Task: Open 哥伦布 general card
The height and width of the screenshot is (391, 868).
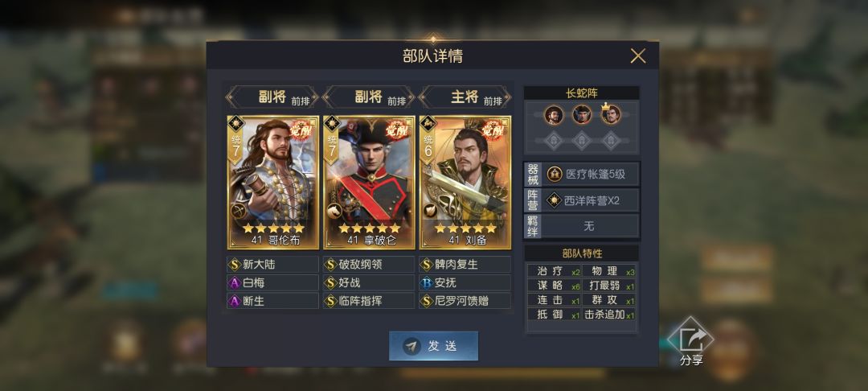Action: coord(273,182)
